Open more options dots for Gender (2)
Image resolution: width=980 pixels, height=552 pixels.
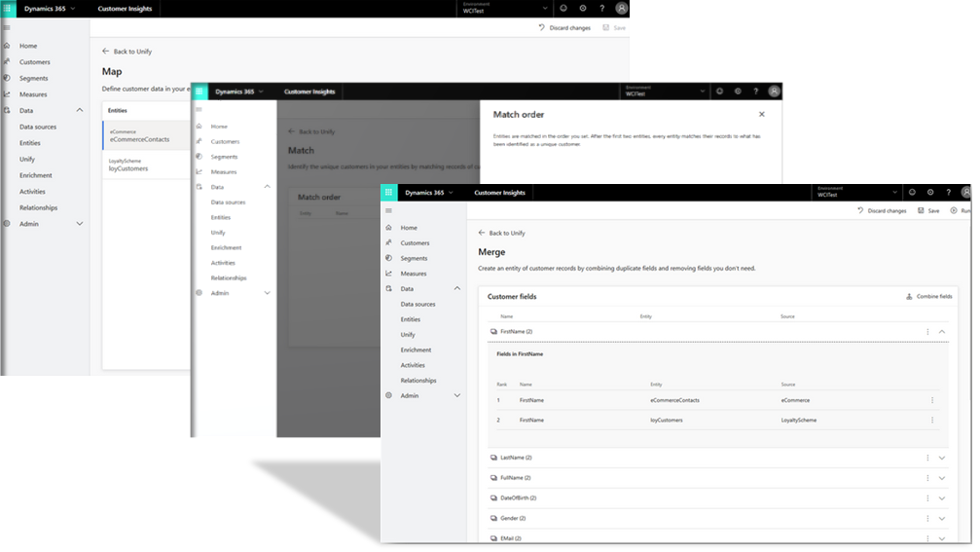coord(927,518)
